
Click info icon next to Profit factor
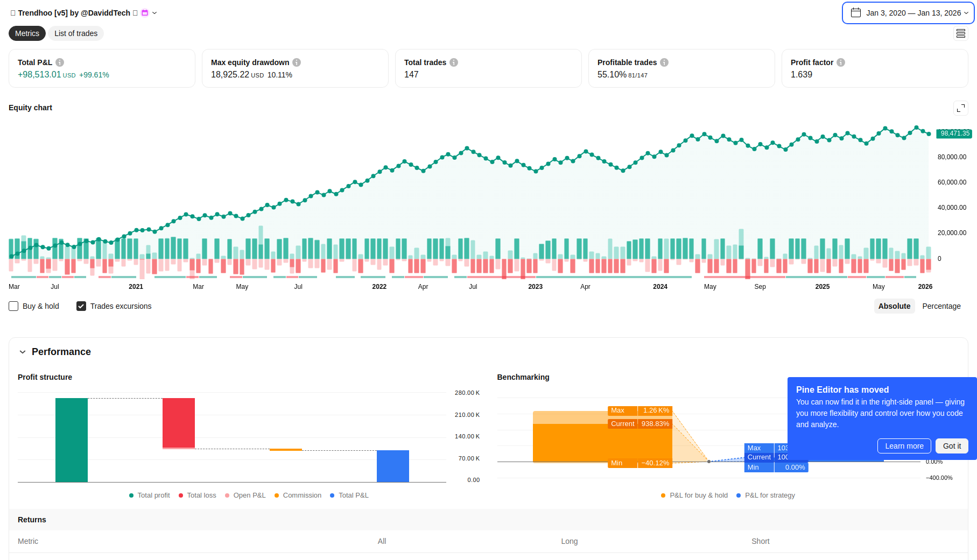841,62
